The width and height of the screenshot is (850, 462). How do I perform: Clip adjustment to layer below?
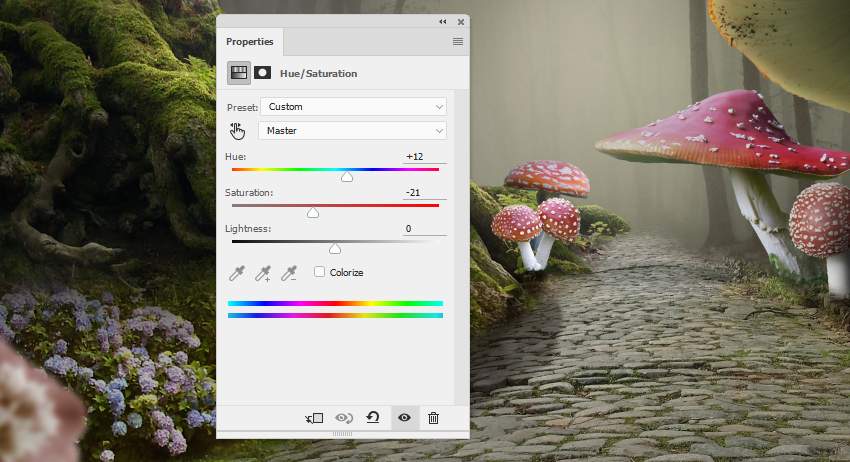314,418
